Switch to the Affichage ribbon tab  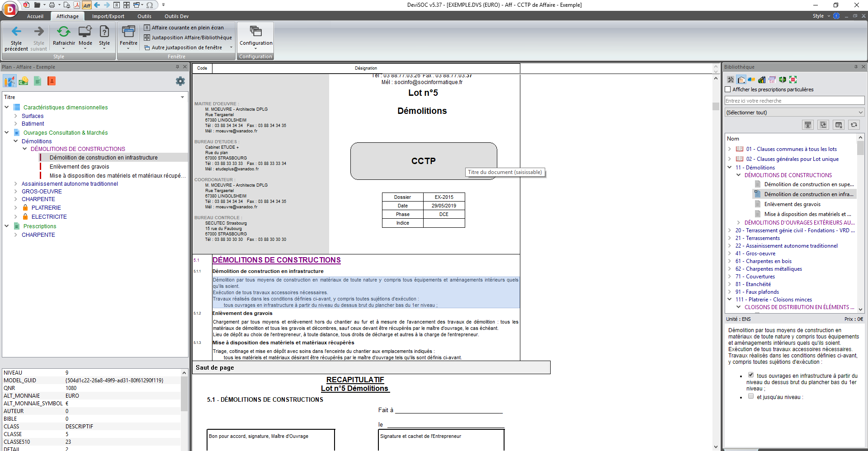click(68, 16)
